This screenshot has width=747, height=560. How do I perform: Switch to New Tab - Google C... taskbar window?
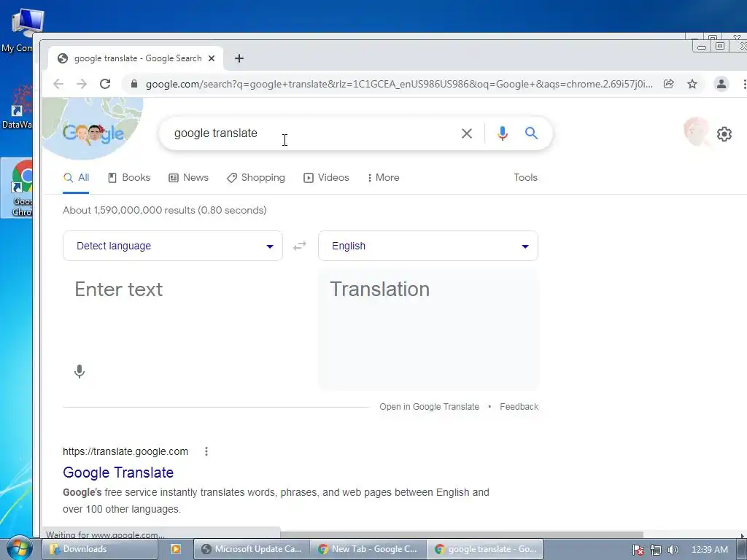tap(368, 549)
